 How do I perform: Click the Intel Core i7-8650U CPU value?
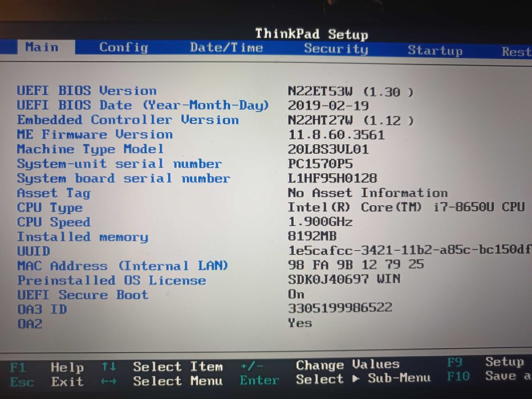coord(406,207)
